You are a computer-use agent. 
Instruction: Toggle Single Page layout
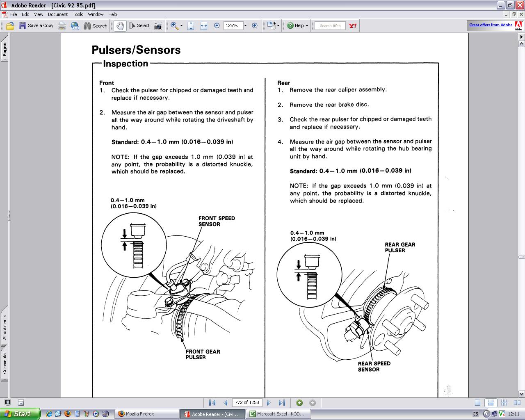click(x=477, y=402)
